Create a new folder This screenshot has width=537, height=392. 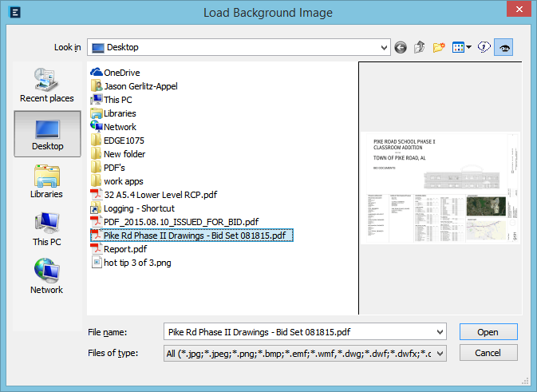[439, 48]
